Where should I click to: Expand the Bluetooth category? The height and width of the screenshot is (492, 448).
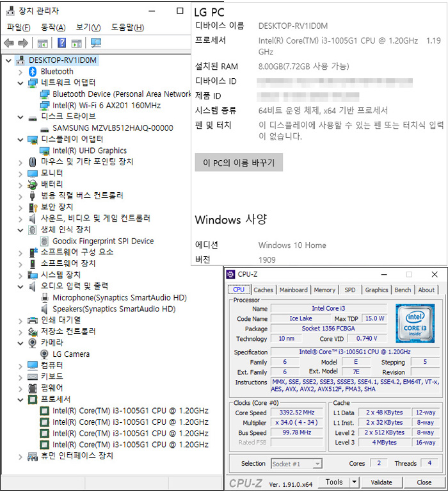[x=20, y=72]
